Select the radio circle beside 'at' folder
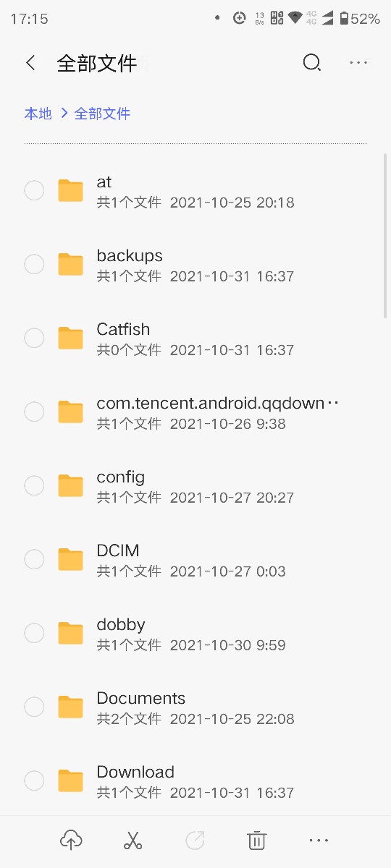Viewport: 391px width, 868px height. pos(34,190)
